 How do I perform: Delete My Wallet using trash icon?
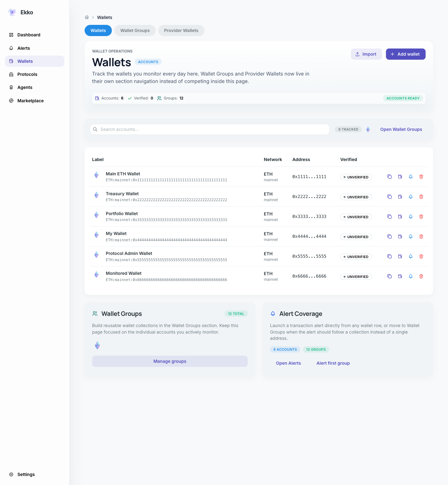point(421,236)
